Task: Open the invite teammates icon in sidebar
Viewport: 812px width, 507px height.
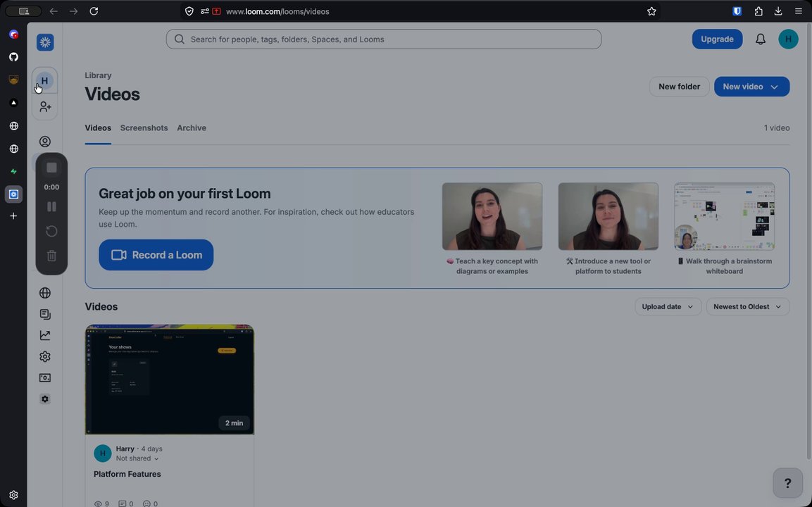Action: (45, 107)
